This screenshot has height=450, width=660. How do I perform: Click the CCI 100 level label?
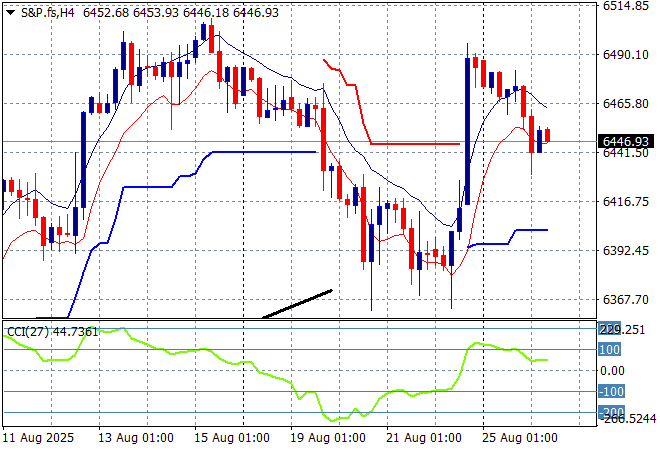(609, 349)
